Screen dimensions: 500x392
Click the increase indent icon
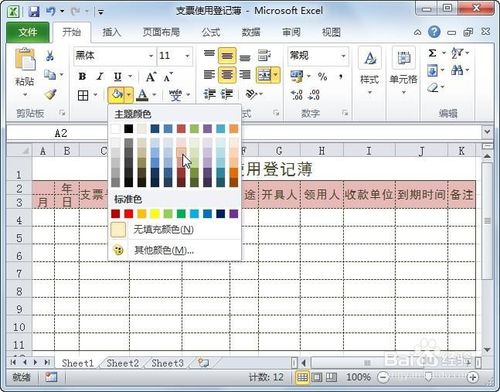[x=227, y=95]
